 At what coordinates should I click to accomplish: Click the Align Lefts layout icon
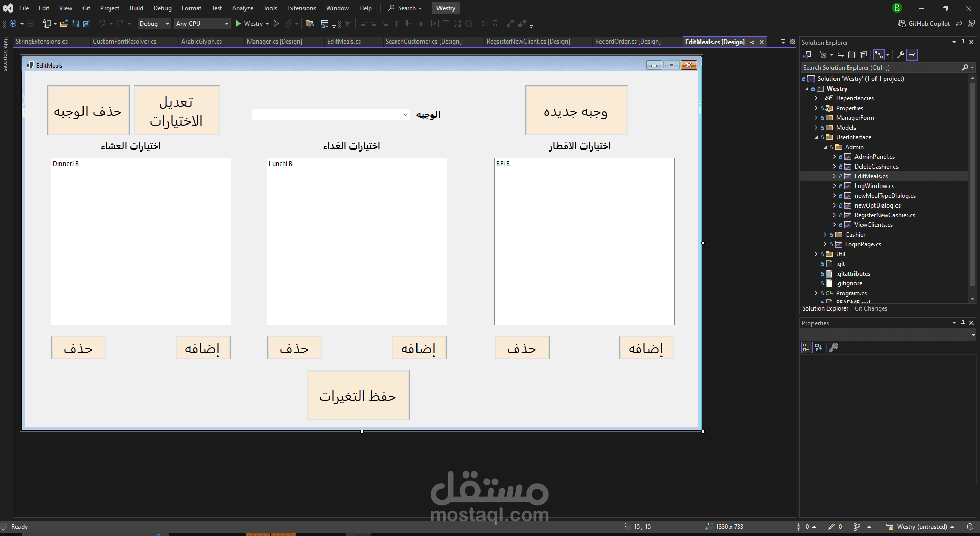363,24
